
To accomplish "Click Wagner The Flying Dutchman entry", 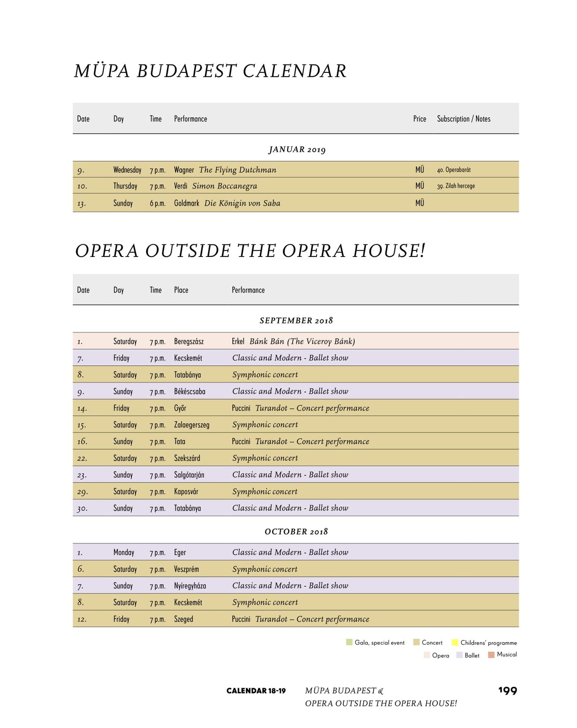I will (225, 170).
